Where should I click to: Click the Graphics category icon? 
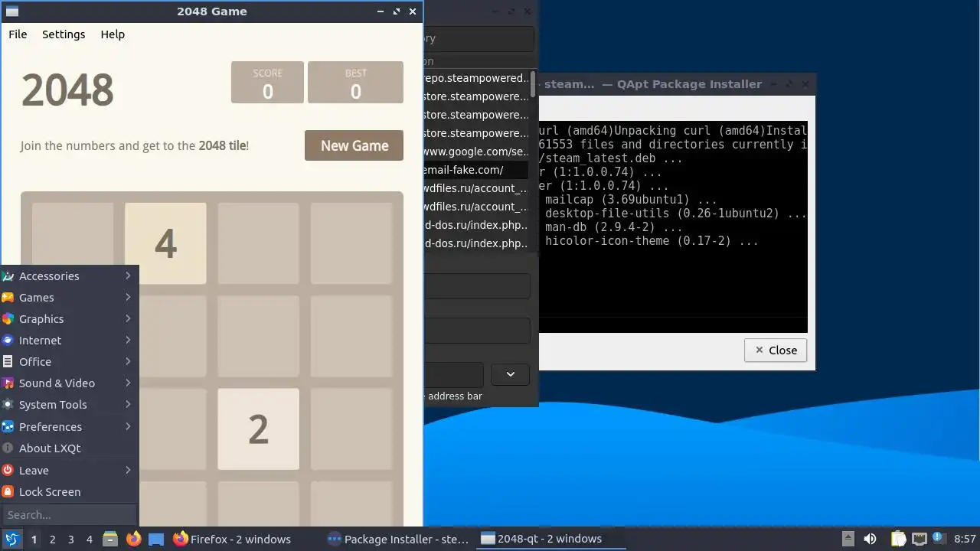[8, 319]
